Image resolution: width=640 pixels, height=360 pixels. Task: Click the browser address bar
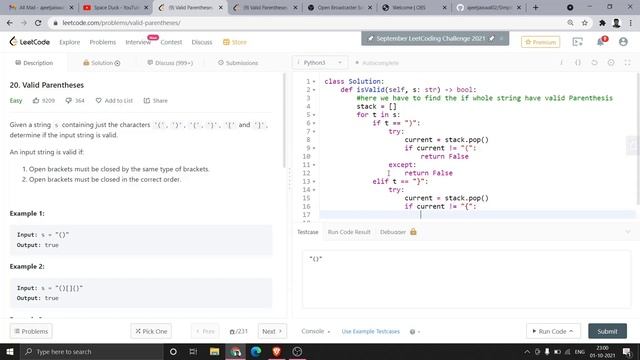[x=310, y=23]
